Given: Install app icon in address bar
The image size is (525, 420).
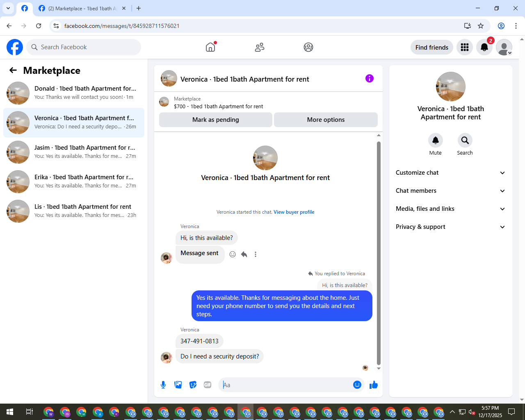Looking at the screenshot, I should 468,26.
